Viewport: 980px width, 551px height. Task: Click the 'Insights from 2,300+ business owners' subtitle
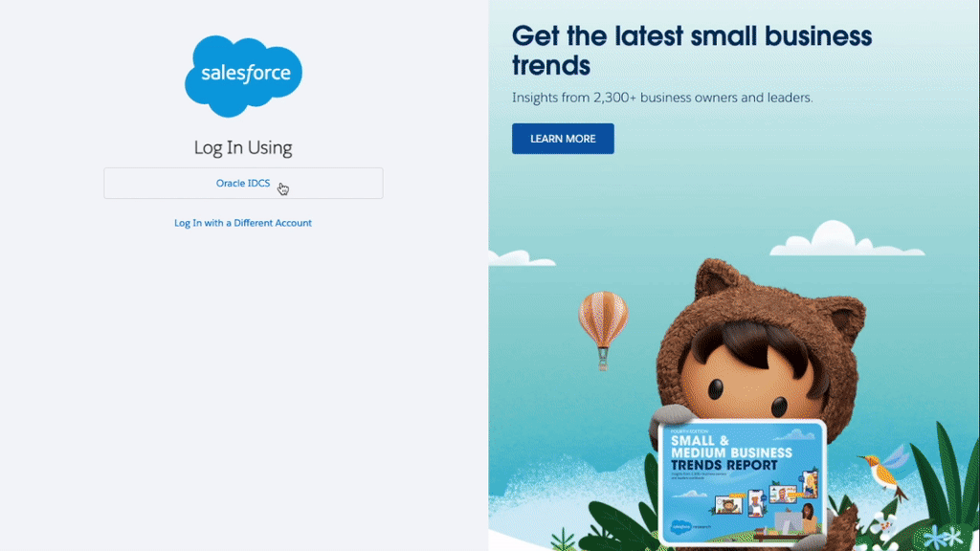tap(662, 98)
